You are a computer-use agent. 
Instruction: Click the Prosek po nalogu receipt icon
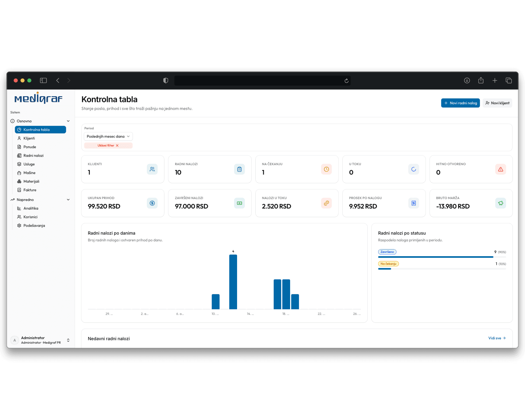[413, 203]
